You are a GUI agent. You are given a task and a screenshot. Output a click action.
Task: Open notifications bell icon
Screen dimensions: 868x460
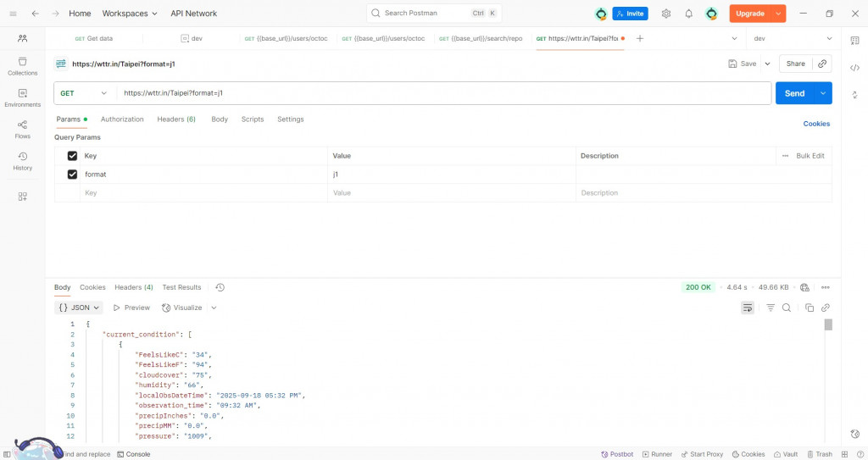click(x=688, y=14)
